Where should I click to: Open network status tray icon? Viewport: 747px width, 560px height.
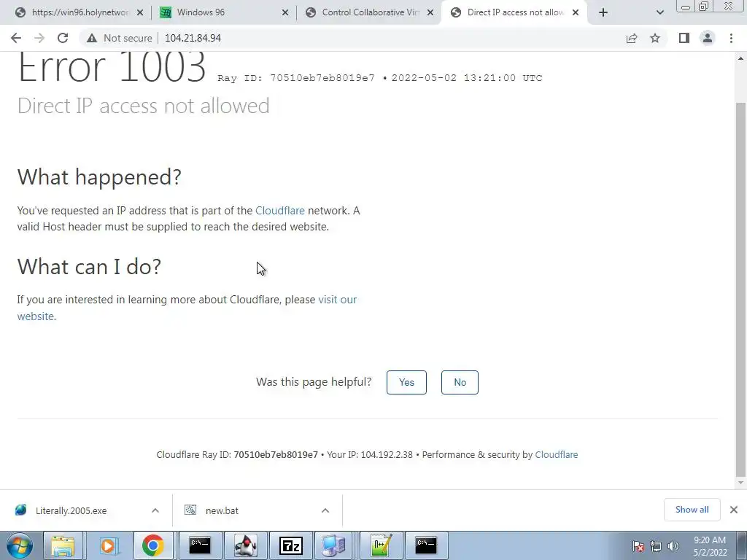[656, 546]
